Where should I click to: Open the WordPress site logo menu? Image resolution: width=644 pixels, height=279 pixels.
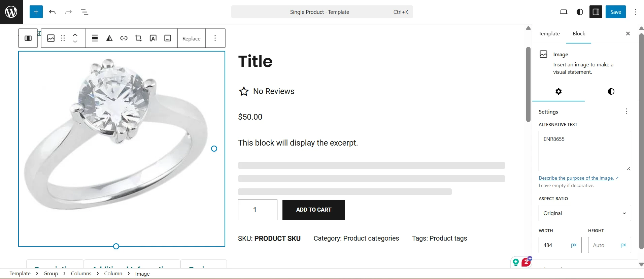11,12
